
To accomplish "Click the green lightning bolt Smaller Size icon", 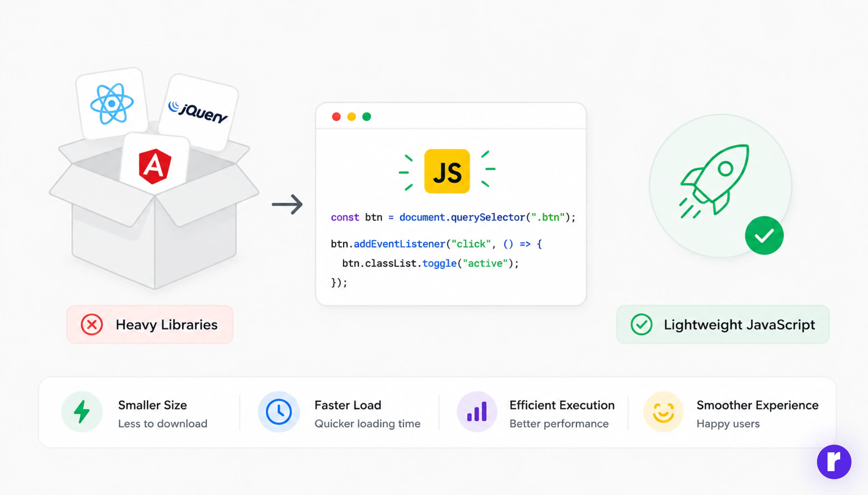I will [82, 412].
